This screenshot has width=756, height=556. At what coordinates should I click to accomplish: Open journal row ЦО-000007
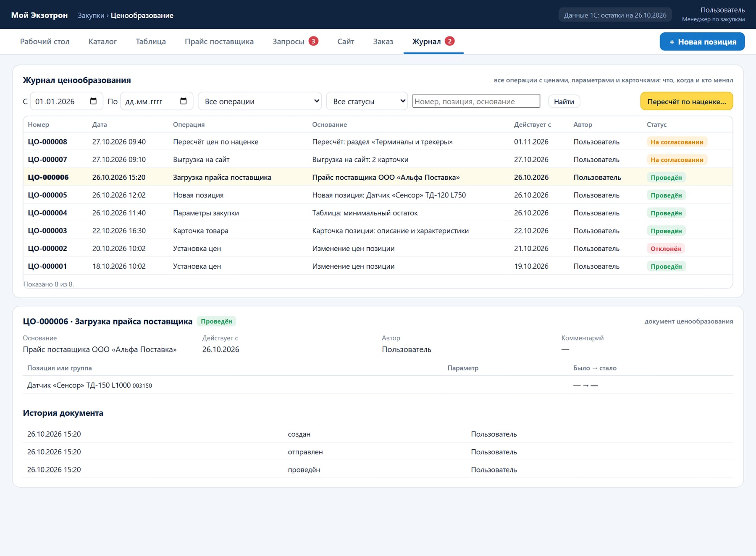[378, 160]
